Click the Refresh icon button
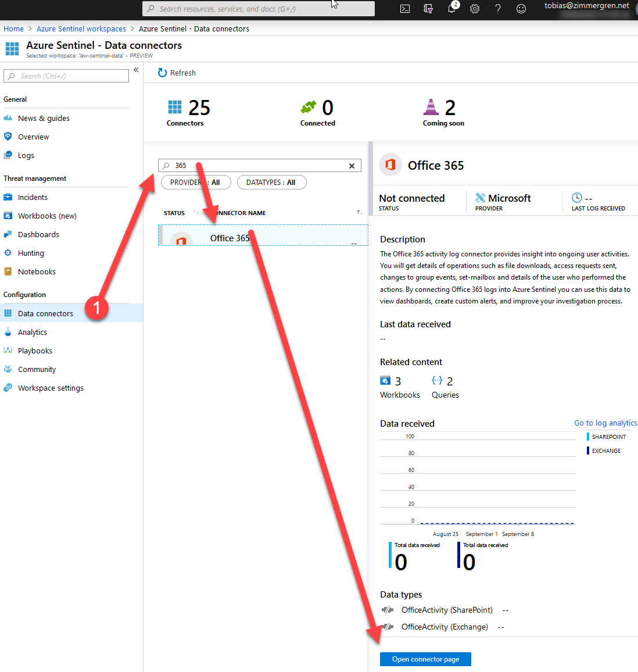Screen dimensions: 638x672 (x=163, y=73)
